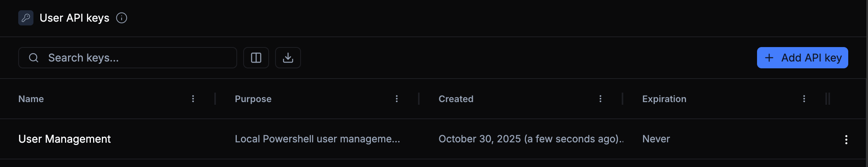This screenshot has width=868, height=167.
Task: Open the column layout toggle
Action: point(256,58)
